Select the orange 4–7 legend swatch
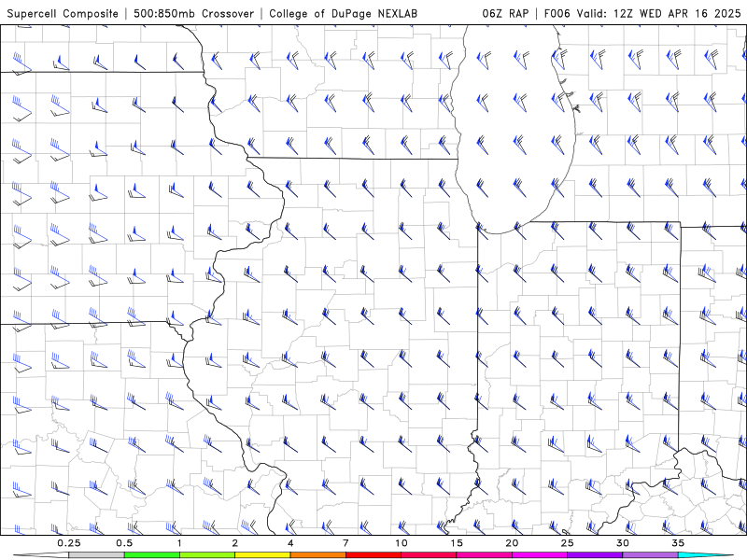 click(317, 555)
